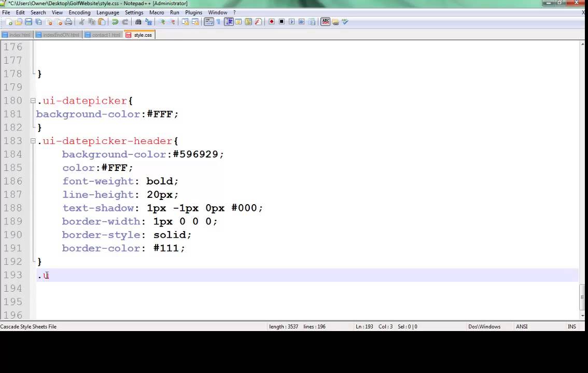This screenshot has width=588, height=373.
Task: Toggle the ABC spell-check toolbar button
Action: [325, 22]
